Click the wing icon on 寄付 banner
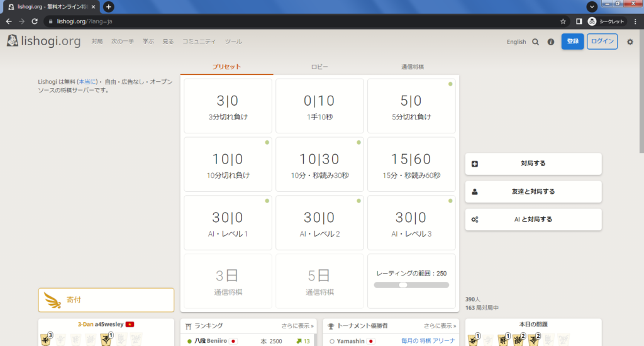The image size is (644, 346). [53, 300]
